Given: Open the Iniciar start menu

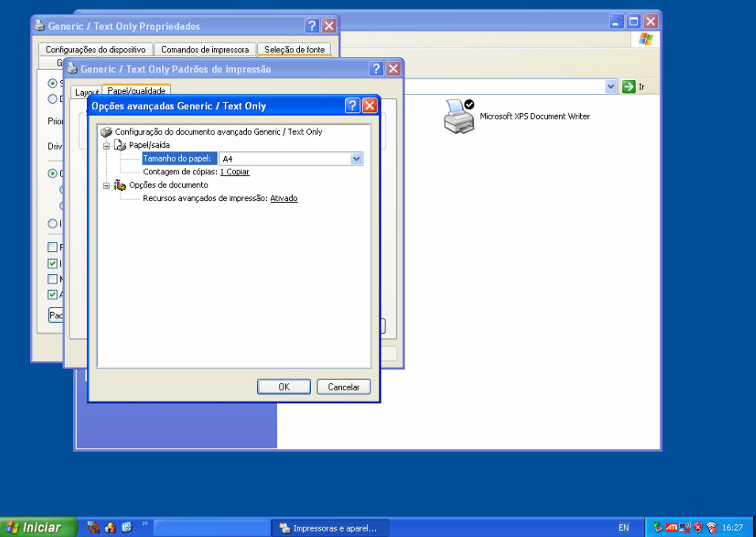Looking at the screenshot, I should click(39, 527).
